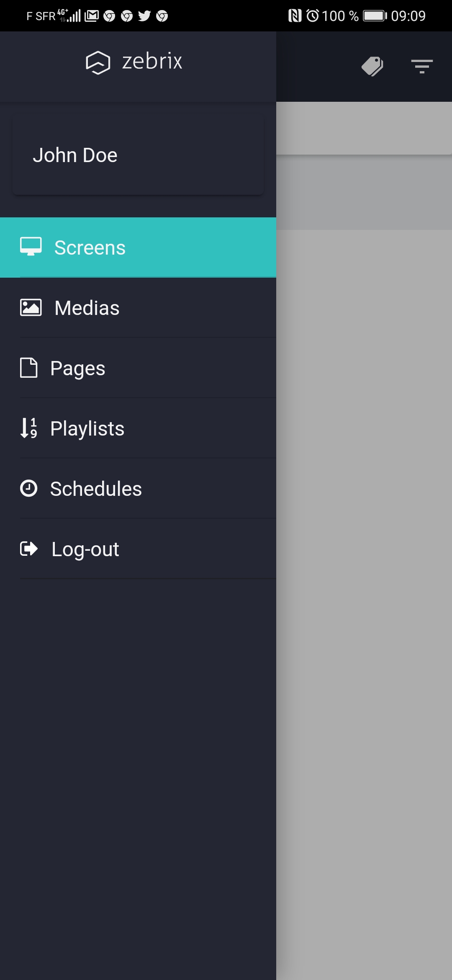
Task: Tap the zebrix brand name text
Action: tap(152, 62)
